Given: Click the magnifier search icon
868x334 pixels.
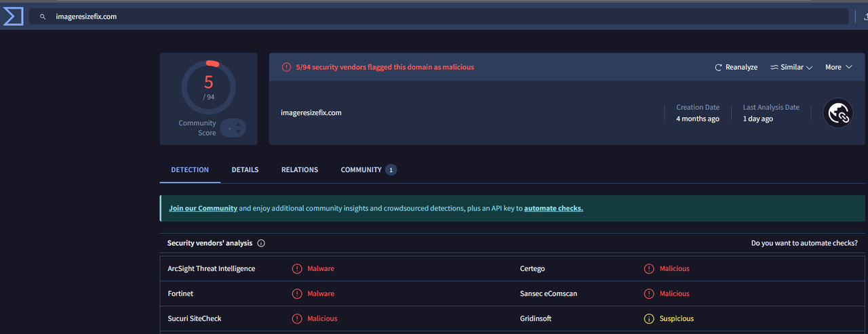Looking at the screenshot, I should coord(43,16).
